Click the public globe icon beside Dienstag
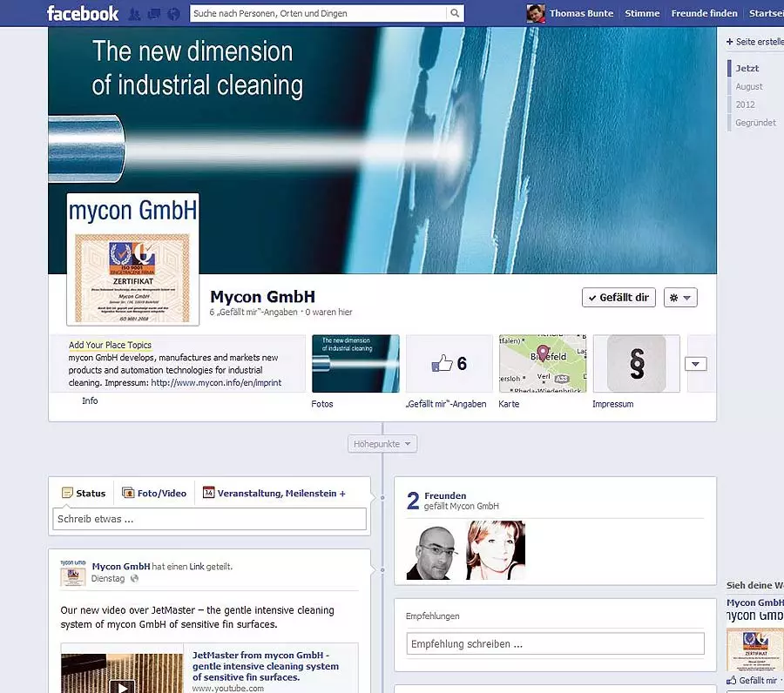784x693 pixels. [x=134, y=579]
